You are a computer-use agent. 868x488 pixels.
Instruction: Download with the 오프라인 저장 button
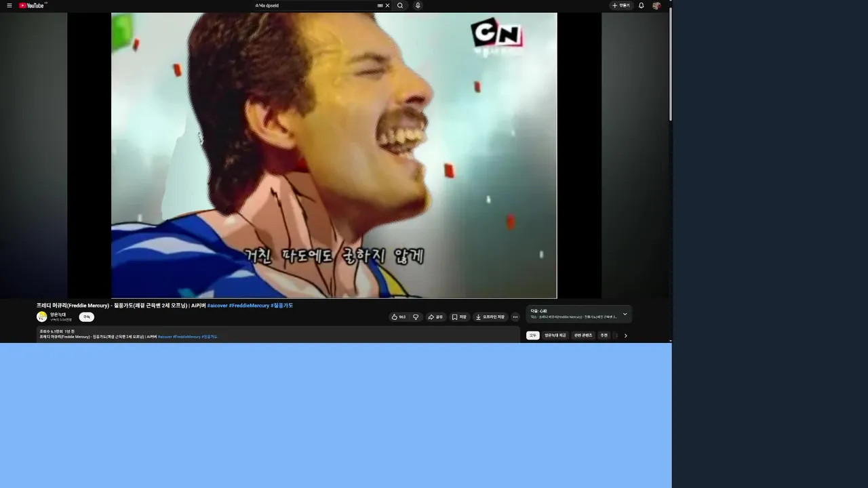(490, 317)
